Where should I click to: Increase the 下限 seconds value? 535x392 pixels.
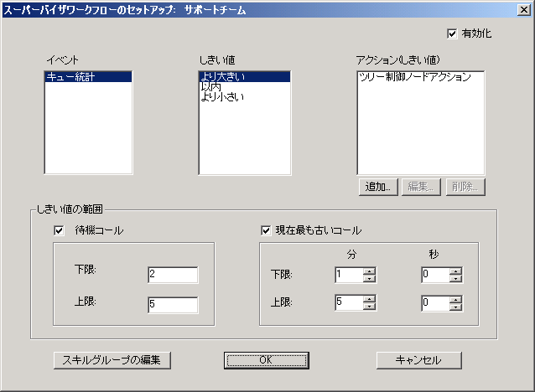456,271
